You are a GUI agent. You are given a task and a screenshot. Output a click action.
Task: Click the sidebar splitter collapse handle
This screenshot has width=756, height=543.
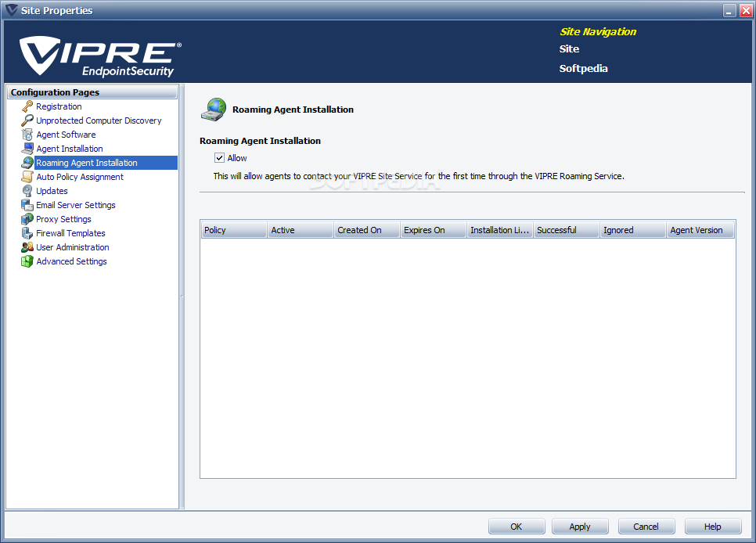pos(182,296)
